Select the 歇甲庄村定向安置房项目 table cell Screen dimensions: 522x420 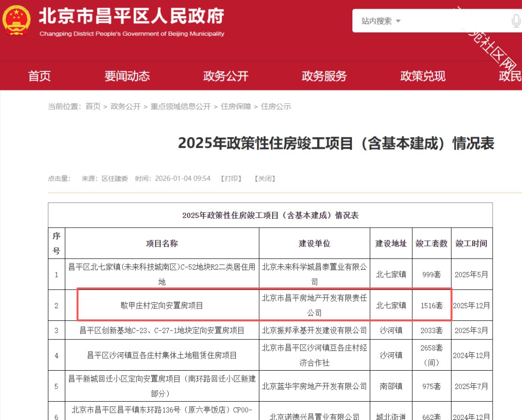point(162,305)
